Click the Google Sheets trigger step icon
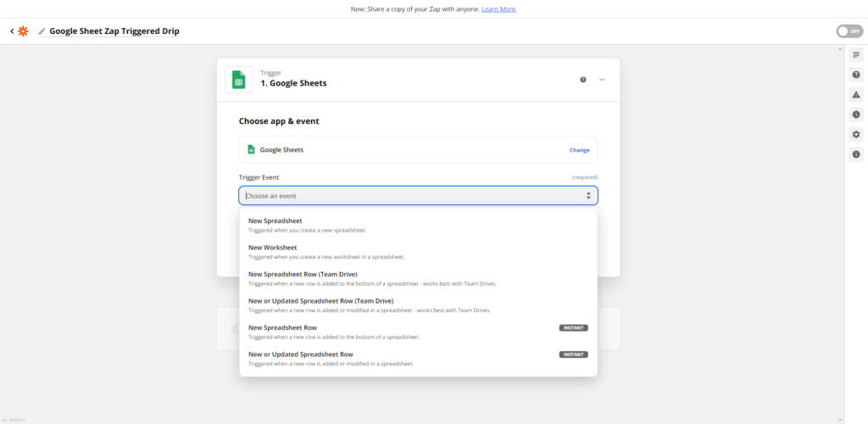 pyautogui.click(x=238, y=80)
